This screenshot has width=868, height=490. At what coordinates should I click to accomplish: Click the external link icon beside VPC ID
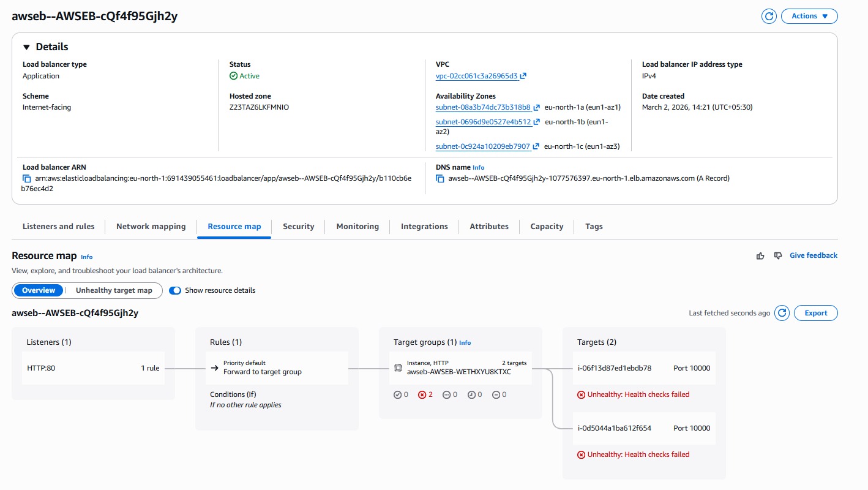point(523,77)
